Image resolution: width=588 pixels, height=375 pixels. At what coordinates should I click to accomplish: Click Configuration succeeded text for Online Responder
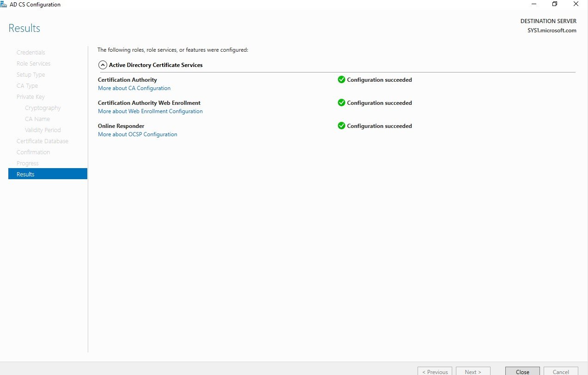coord(379,126)
